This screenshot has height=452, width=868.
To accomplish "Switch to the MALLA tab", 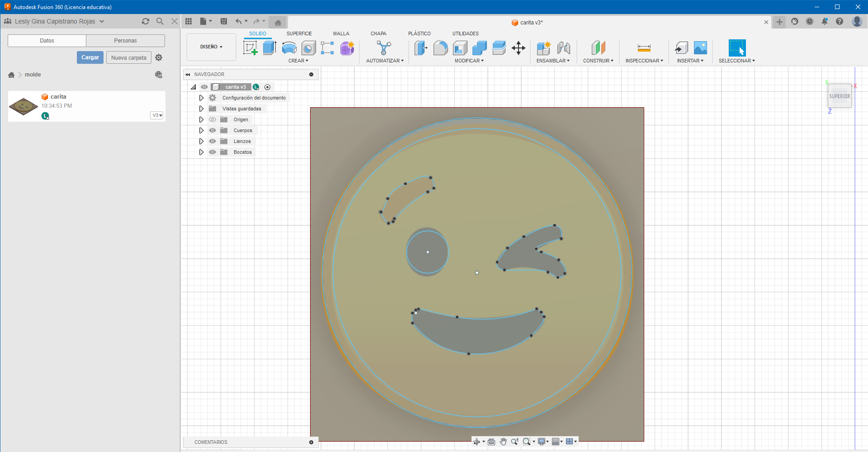I will [x=341, y=33].
